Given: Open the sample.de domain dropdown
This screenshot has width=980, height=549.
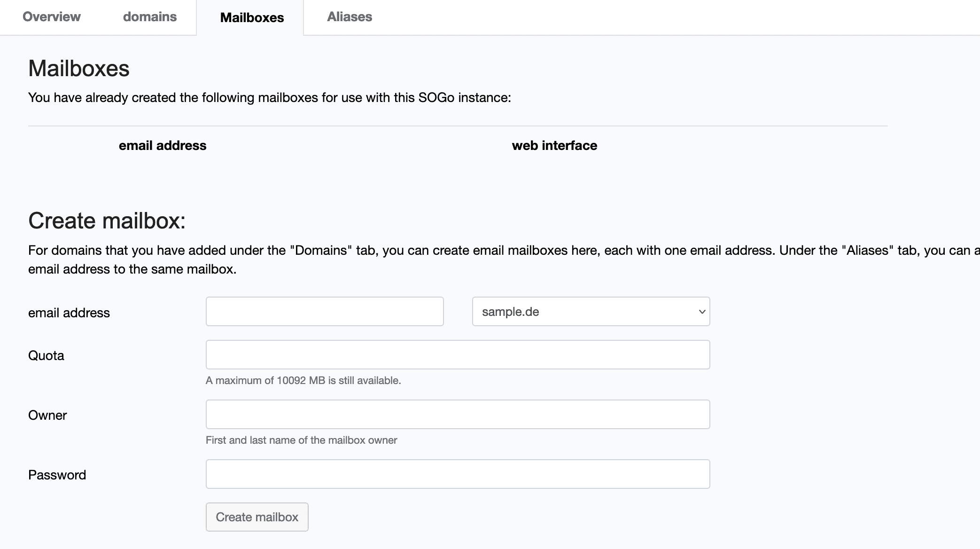Looking at the screenshot, I should 583,311.
